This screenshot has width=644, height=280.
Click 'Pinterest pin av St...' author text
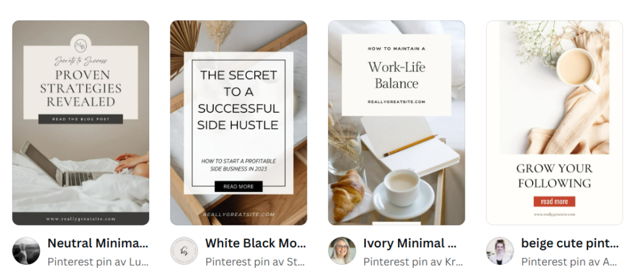pyautogui.click(x=255, y=262)
